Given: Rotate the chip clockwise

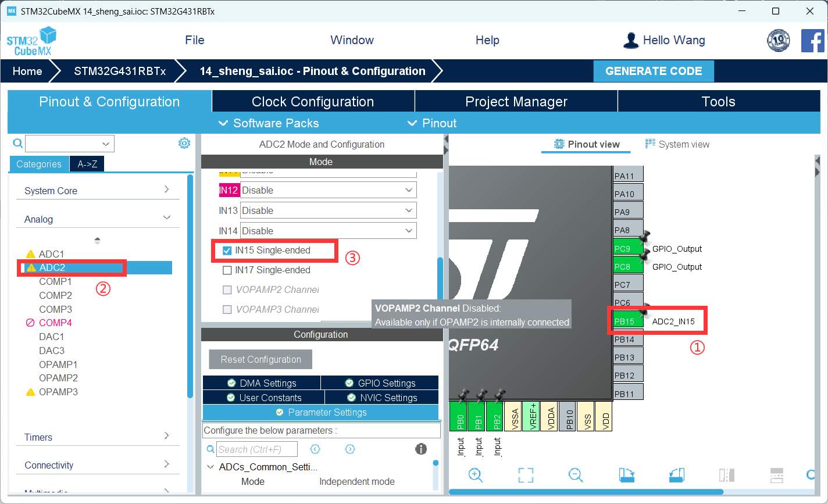Looking at the screenshot, I should 626,475.
